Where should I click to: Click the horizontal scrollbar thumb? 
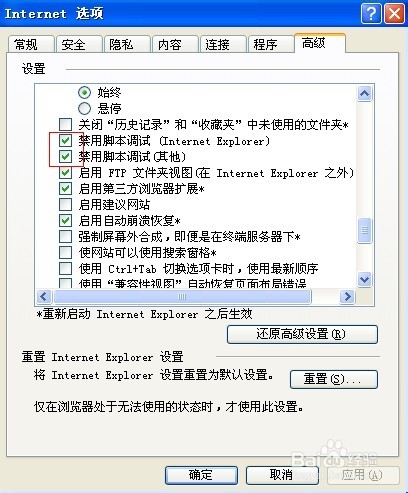pyautogui.click(x=182, y=296)
